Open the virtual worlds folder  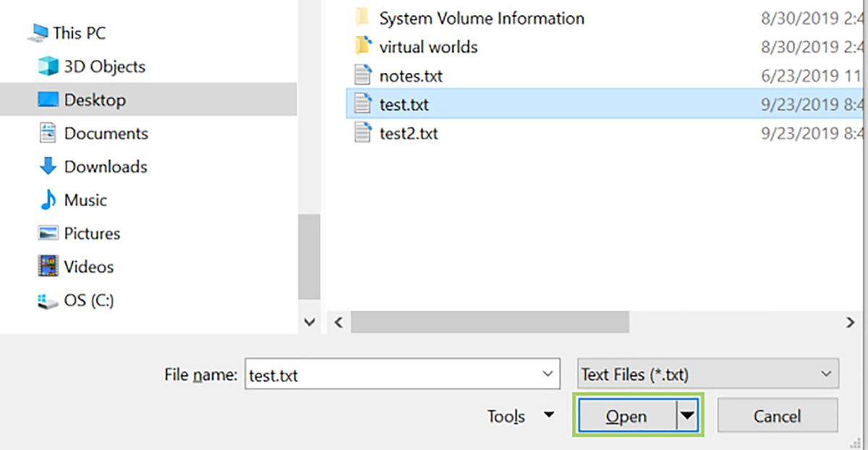tap(428, 46)
